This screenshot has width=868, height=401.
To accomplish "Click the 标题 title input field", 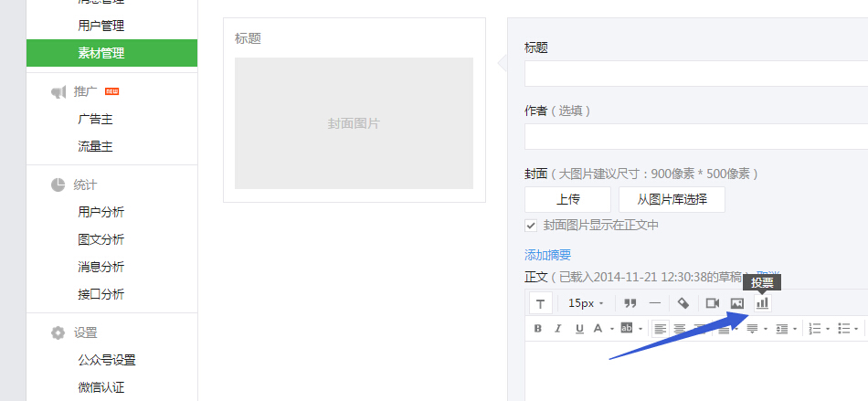I will pyautogui.click(x=695, y=73).
